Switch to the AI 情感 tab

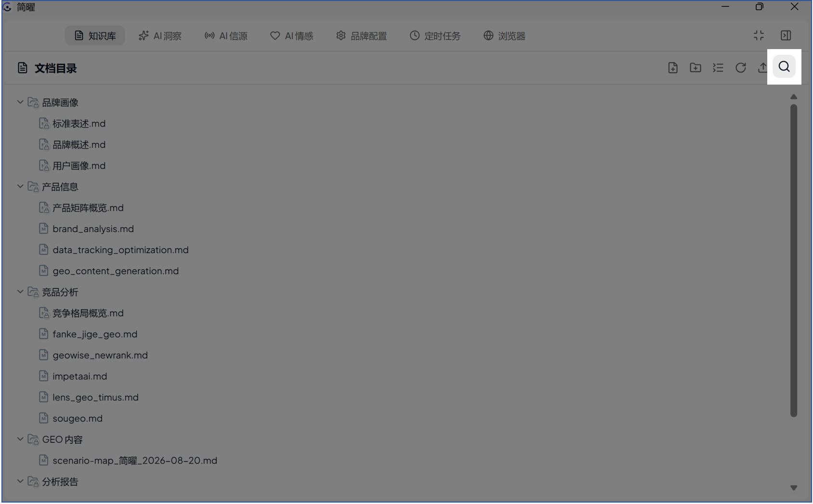click(x=291, y=36)
